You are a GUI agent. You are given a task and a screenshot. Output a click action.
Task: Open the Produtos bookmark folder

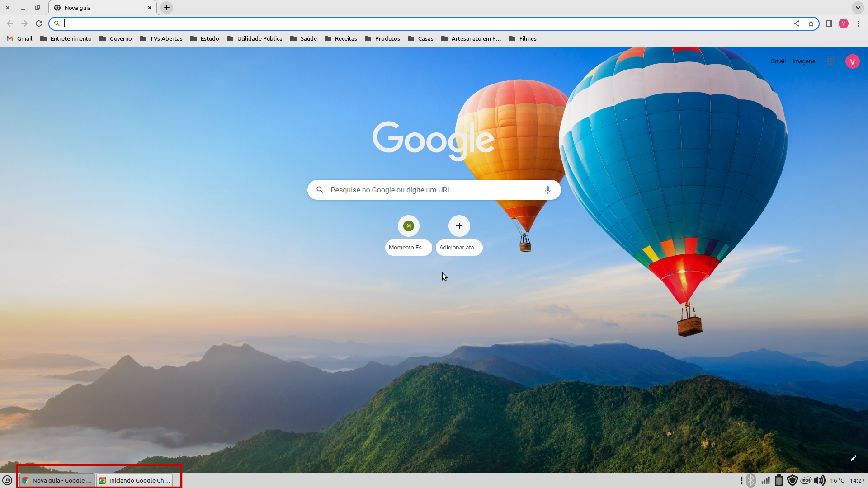click(x=382, y=38)
